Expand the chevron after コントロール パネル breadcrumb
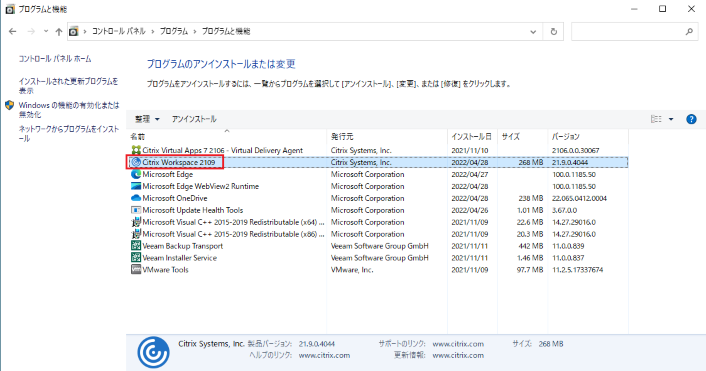Screen dimensions: 706x371 153,32
